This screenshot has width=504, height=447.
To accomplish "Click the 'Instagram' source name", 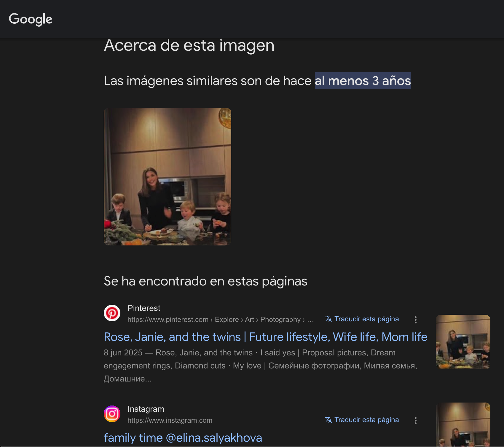I will coord(146,409).
